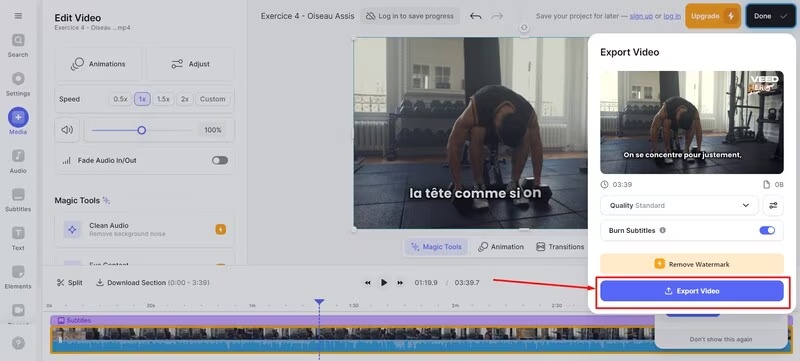Open the Audio sidebar panel
The image size is (800, 361).
click(x=18, y=161)
